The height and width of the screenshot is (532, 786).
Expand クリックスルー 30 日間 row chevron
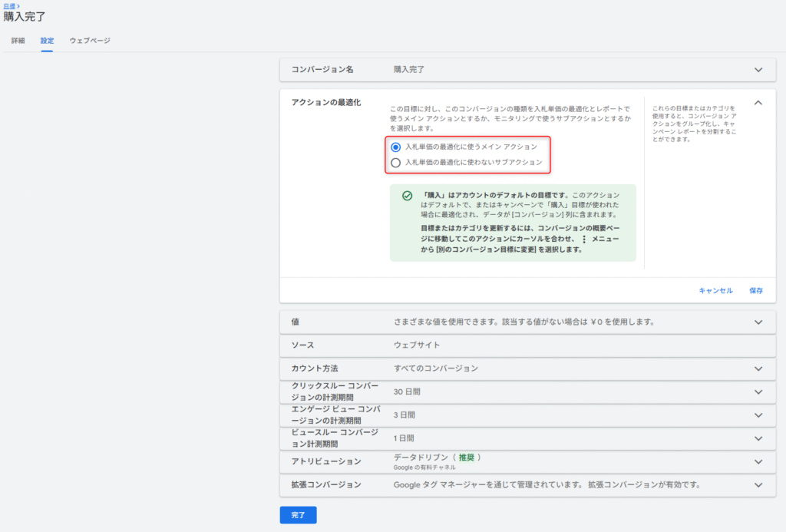point(758,392)
